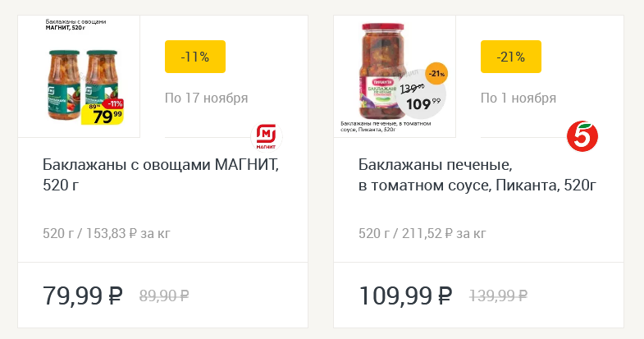644x339 pixels.
Task: Open the Magnit eggplant jars product image
Action: [x=79, y=76]
